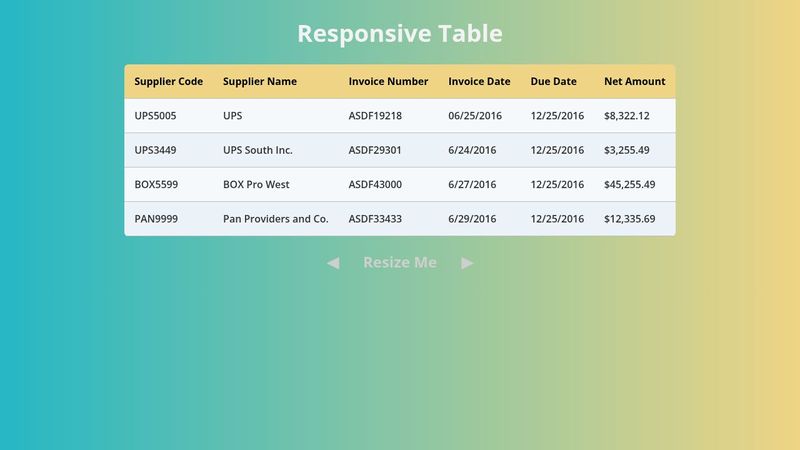Select the Invoice Number column header

388,82
